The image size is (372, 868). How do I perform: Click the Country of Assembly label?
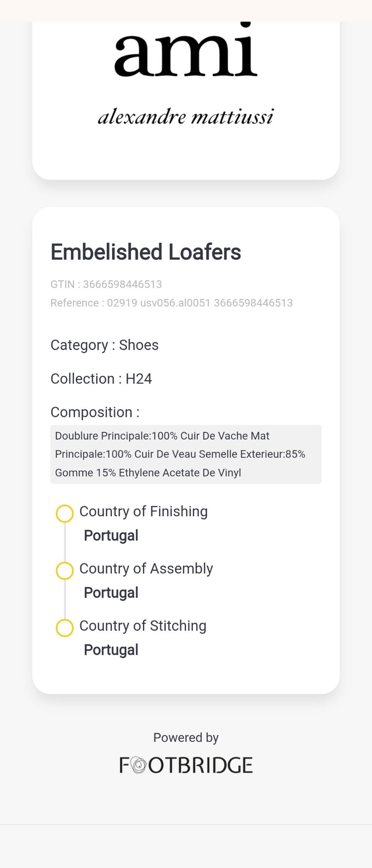[146, 569]
